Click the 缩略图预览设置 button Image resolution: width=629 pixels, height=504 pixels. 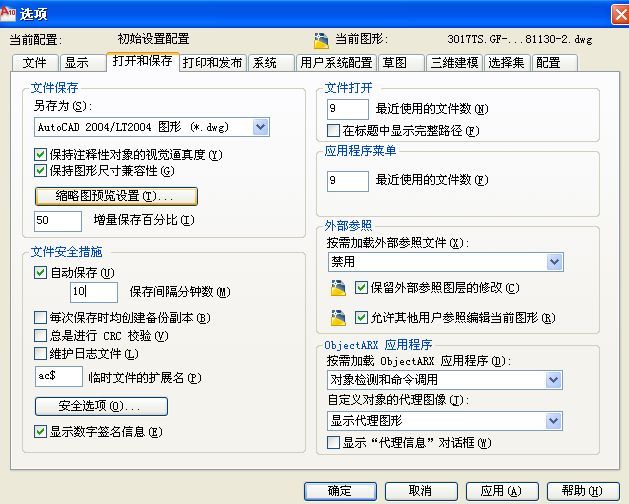[x=116, y=196]
